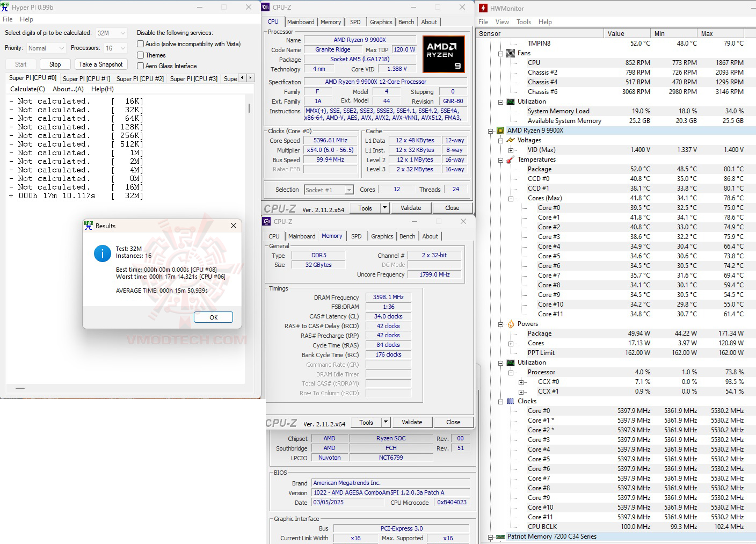Click OK to dismiss the 32M test results
Screen dimensions: 756x544
pyautogui.click(x=213, y=317)
